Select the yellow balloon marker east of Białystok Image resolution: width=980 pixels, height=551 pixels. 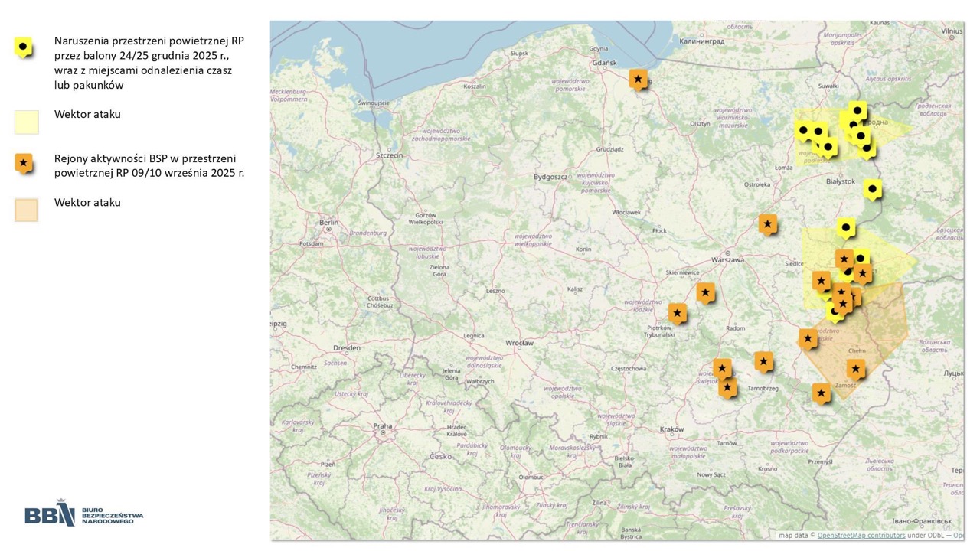point(872,189)
